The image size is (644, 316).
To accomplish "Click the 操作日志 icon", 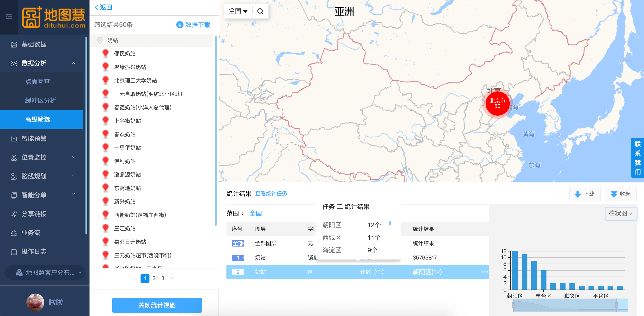I will point(14,252).
